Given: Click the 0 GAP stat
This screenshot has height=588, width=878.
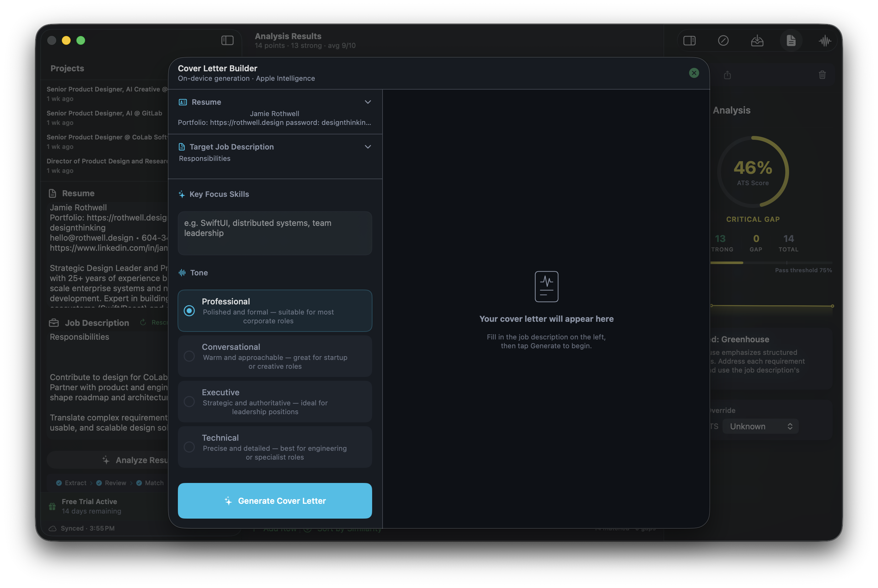Looking at the screenshot, I should [756, 243].
